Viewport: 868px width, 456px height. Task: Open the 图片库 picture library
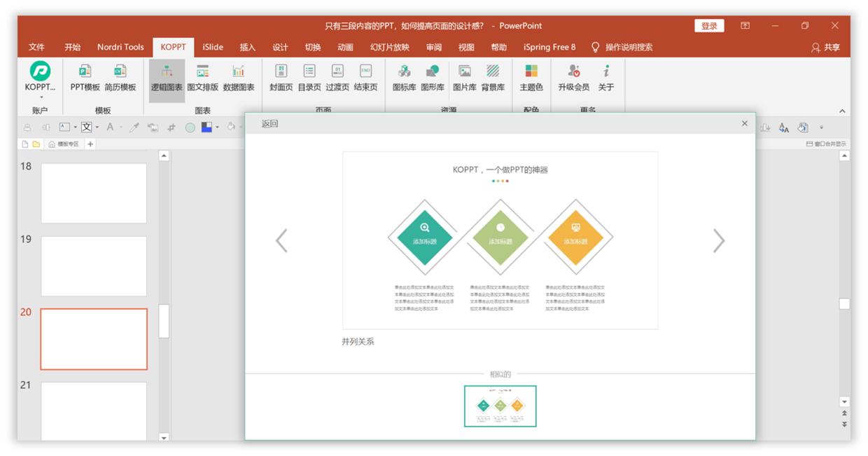coord(464,78)
